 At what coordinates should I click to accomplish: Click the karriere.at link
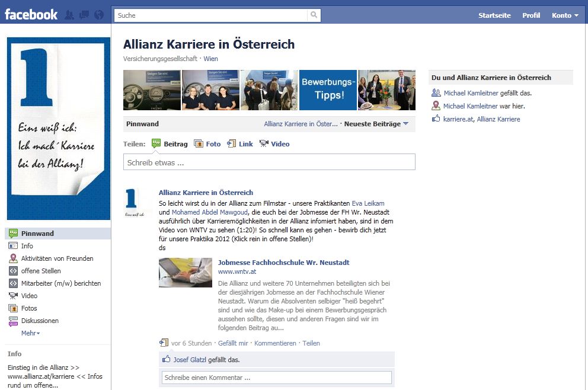[458, 119]
